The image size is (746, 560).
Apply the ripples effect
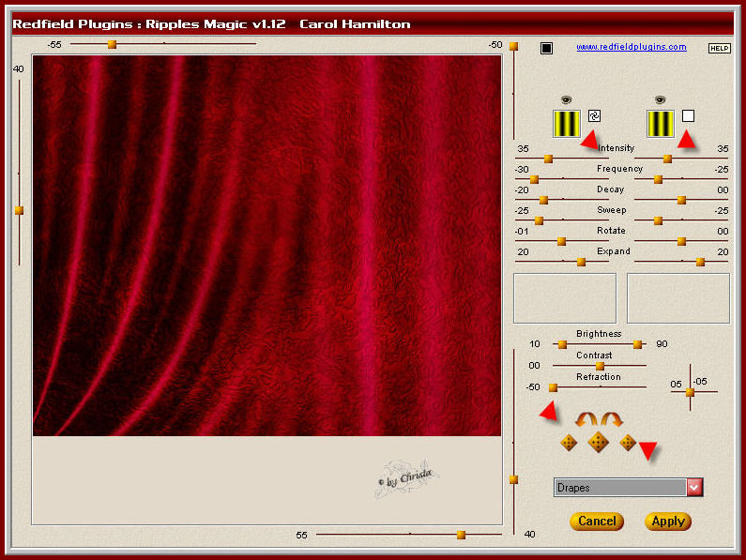[668, 522]
